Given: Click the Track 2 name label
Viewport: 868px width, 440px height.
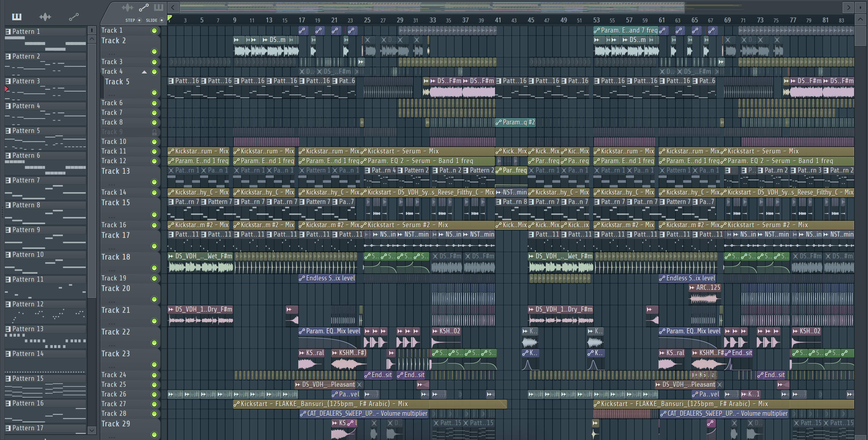Looking at the screenshot, I should pos(114,41).
